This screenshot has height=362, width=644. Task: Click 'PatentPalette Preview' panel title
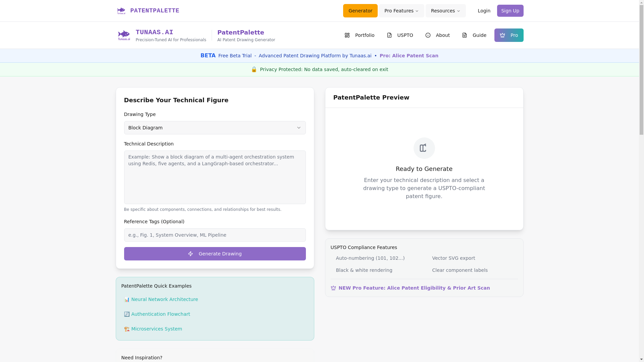click(x=371, y=98)
